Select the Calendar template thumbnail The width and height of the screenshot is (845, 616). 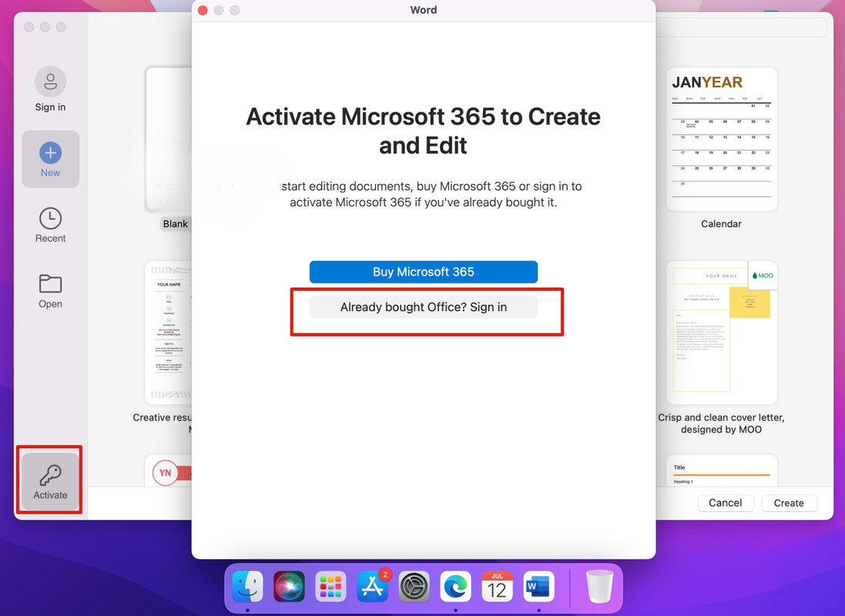click(721, 139)
